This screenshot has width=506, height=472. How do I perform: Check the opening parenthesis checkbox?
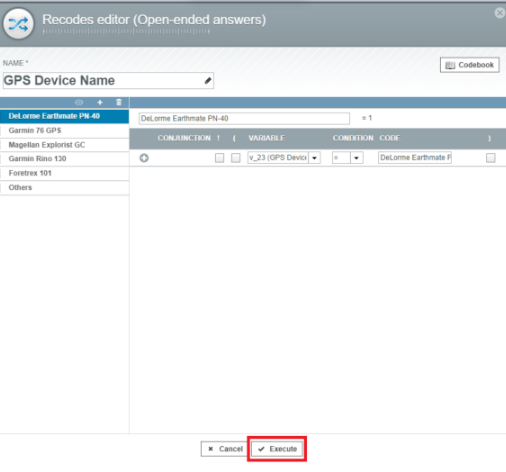point(236,158)
